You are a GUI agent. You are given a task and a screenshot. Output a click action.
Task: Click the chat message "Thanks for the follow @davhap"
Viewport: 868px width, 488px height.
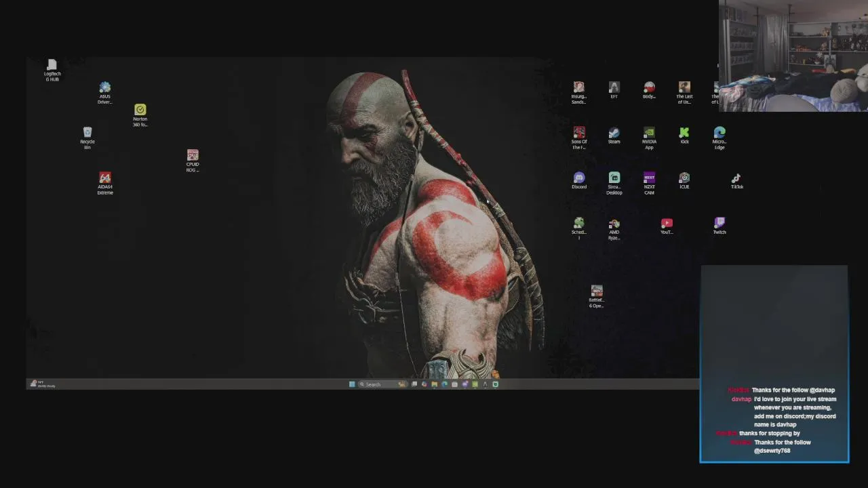pyautogui.click(x=793, y=390)
